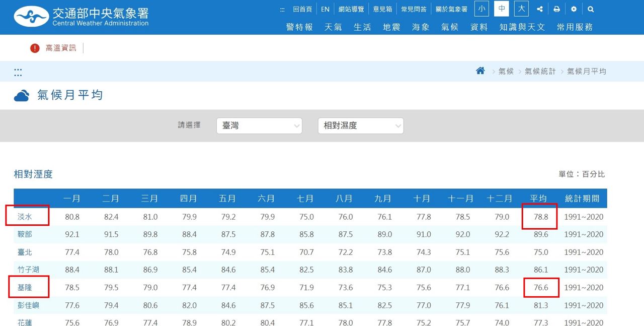Open the 地震 menu
644x326 pixels.
391,27
